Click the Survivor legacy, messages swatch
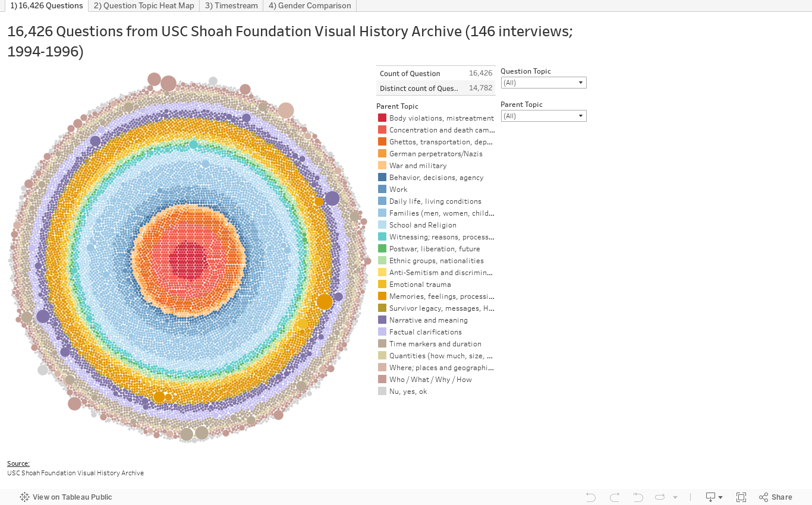 click(x=382, y=308)
